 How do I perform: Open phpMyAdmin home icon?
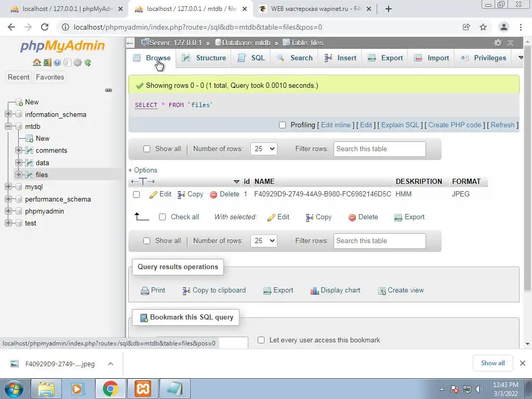[x=37, y=62]
